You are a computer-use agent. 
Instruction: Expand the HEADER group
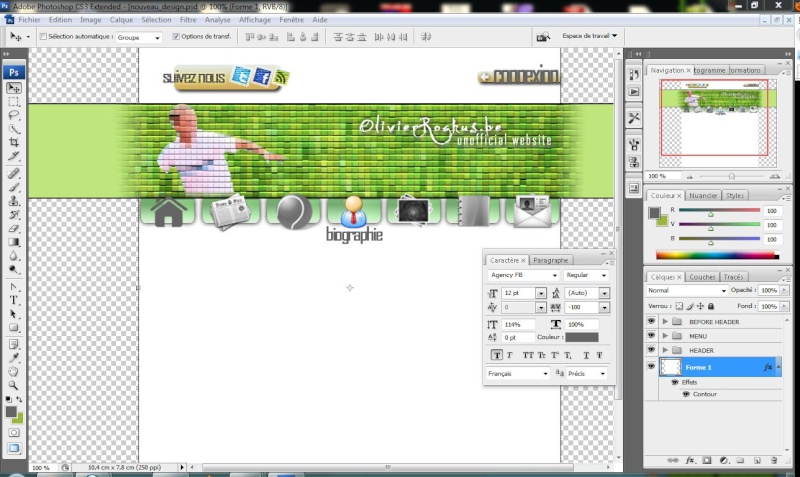[x=665, y=350]
